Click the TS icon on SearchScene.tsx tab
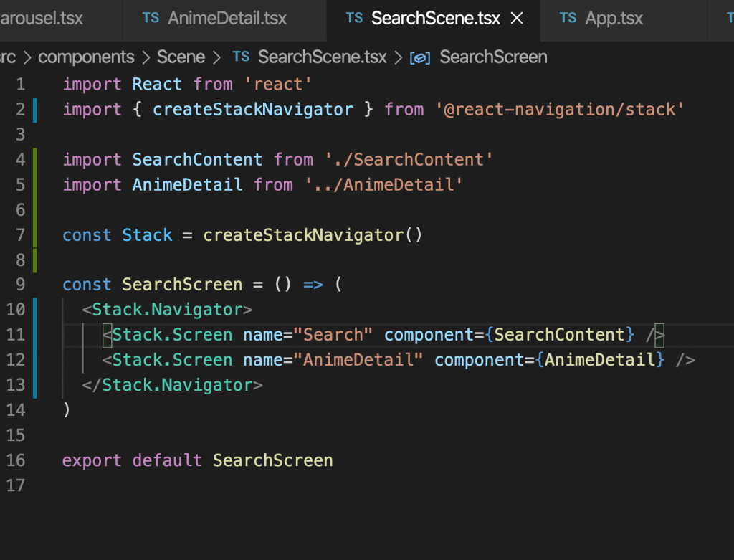The height and width of the screenshot is (560, 734). tap(354, 19)
